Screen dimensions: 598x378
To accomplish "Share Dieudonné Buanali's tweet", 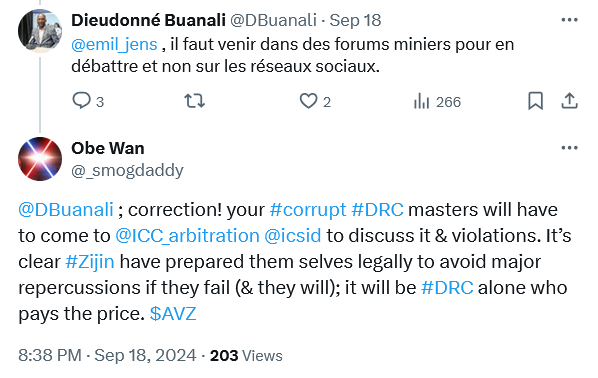I will coord(569,101).
